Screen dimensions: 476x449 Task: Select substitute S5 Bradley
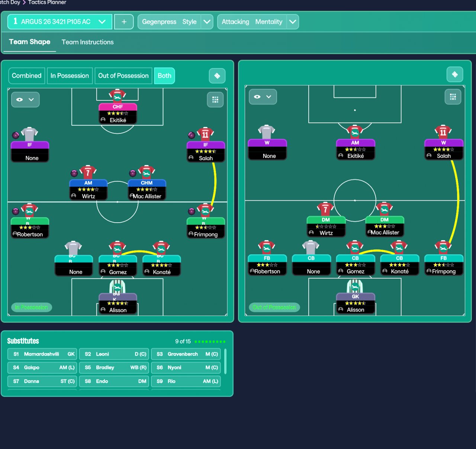tap(114, 368)
